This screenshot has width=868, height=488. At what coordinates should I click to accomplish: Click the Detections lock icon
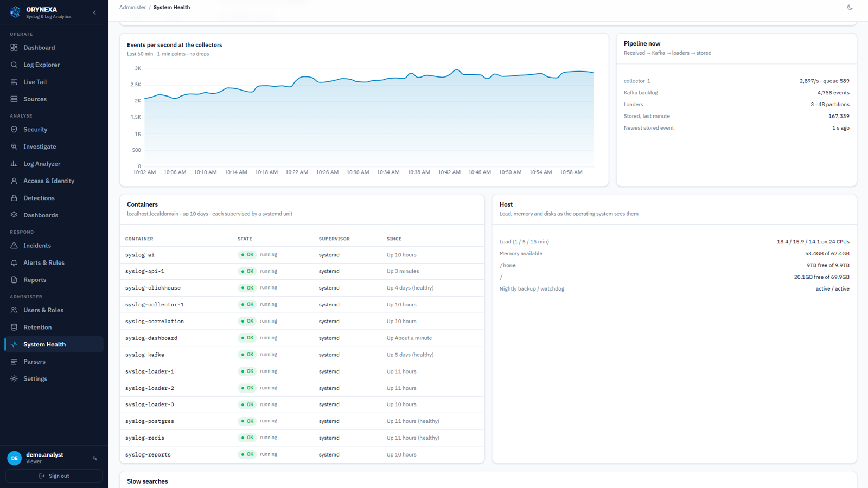[14, 198]
